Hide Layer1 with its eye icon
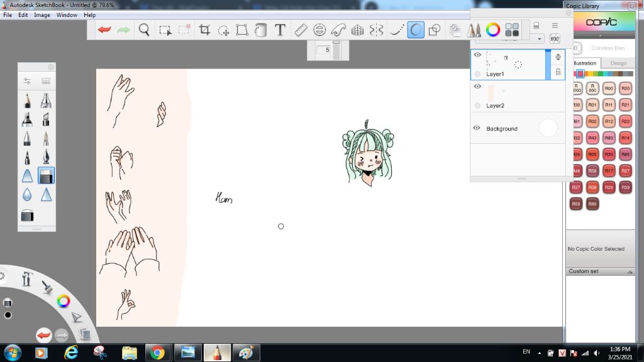Screen dimensions: 644x362 (x=477, y=55)
